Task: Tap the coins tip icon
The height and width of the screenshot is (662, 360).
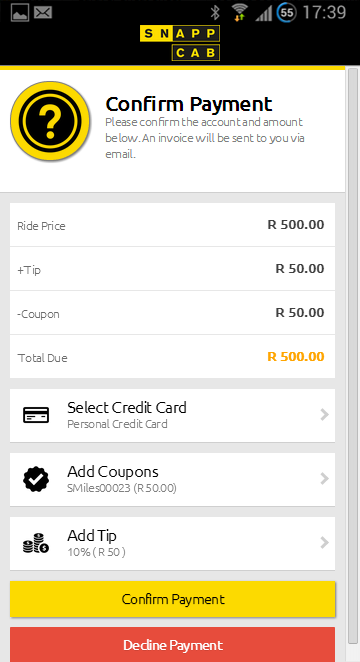Action: tap(36, 543)
